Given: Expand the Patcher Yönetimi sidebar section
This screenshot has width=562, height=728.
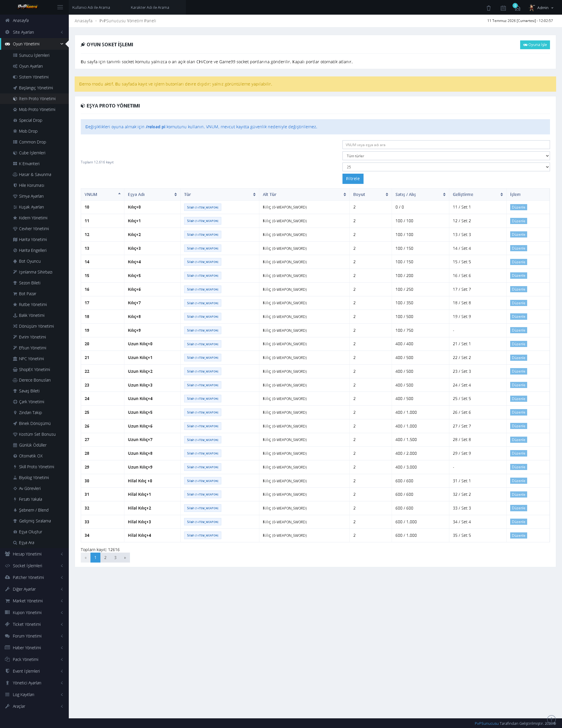Looking at the screenshot, I should [x=34, y=577].
